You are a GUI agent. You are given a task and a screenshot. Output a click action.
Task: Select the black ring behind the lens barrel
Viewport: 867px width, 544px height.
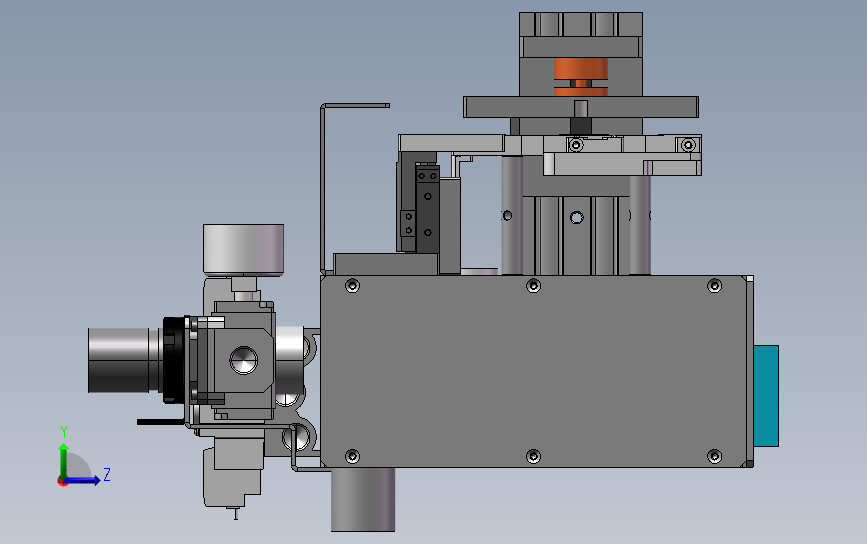[174, 360]
